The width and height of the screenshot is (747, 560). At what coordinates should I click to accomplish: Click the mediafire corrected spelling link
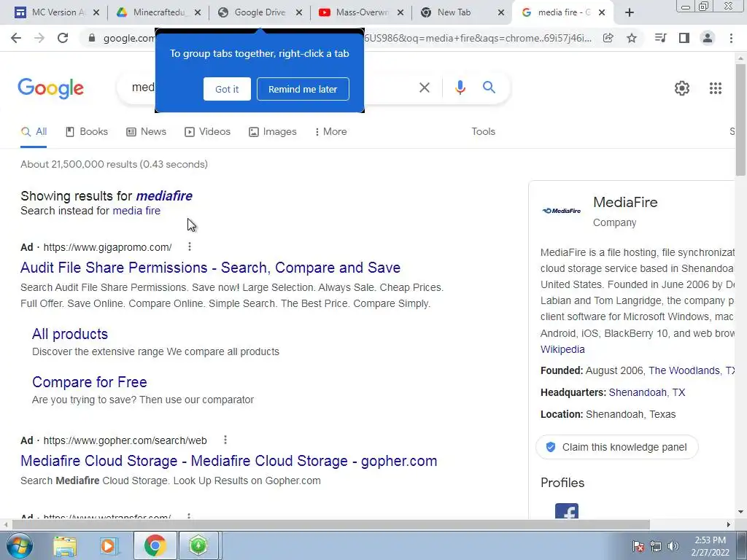coord(164,195)
